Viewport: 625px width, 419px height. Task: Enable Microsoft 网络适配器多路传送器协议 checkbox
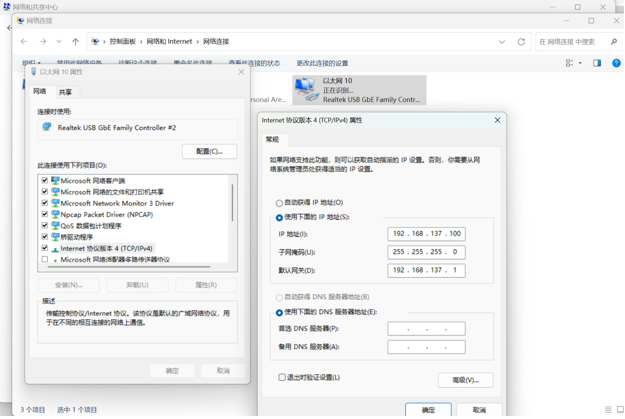click(x=45, y=259)
